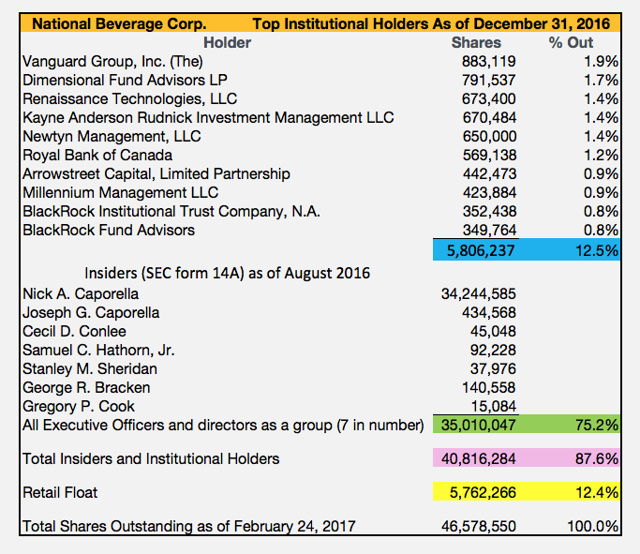Select 'Millennium Management LLC' cell

tap(120, 193)
